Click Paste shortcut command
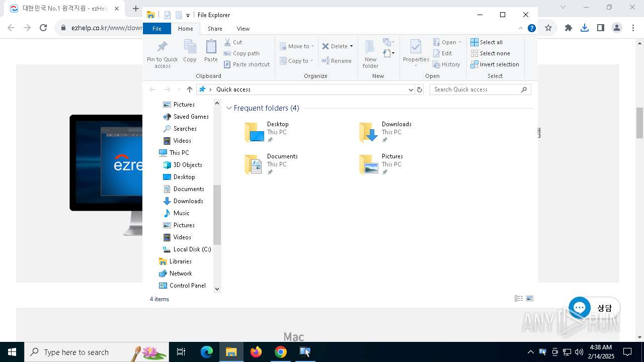 click(x=247, y=64)
